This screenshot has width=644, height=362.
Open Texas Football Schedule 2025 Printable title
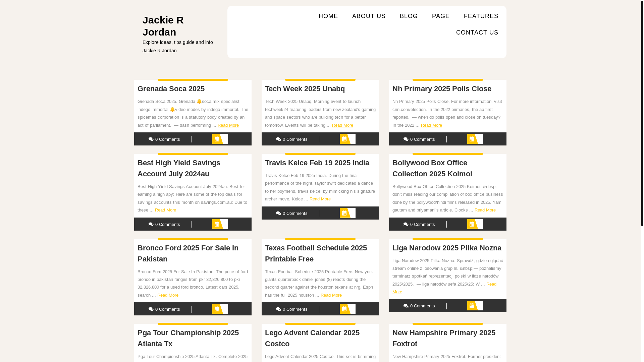click(316, 253)
